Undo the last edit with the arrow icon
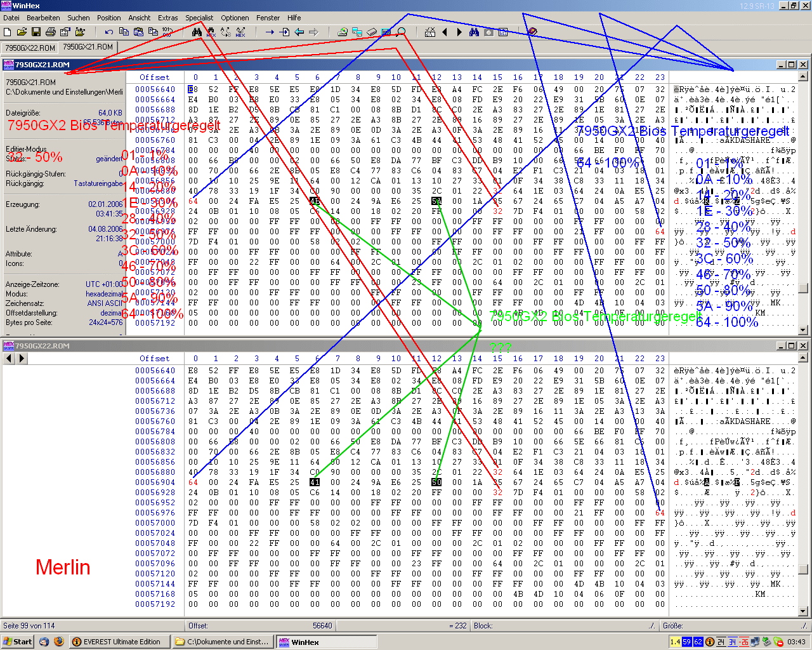Viewport: 812px width, 650px height. (109, 32)
